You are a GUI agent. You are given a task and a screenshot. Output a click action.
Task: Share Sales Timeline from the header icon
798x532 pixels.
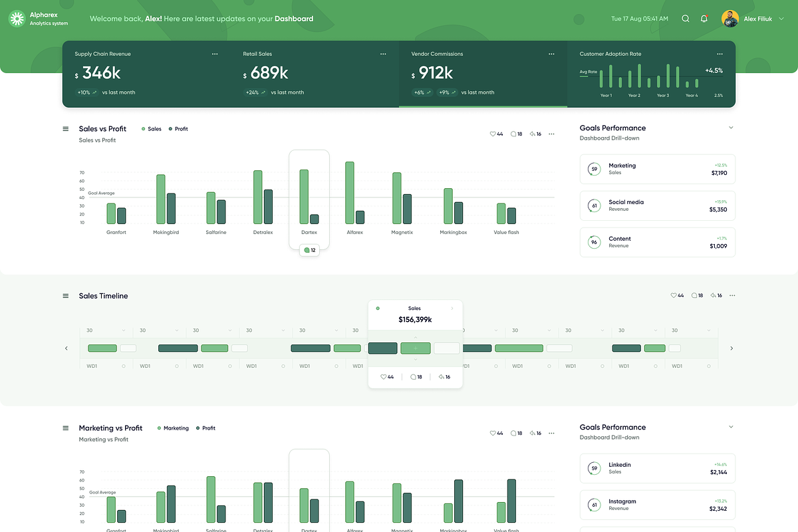(716, 295)
